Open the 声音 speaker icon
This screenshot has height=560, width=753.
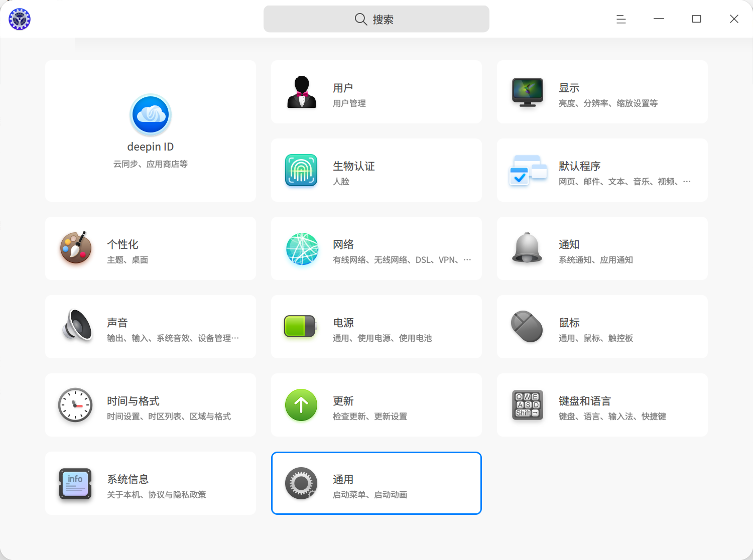(x=77, y=326)
